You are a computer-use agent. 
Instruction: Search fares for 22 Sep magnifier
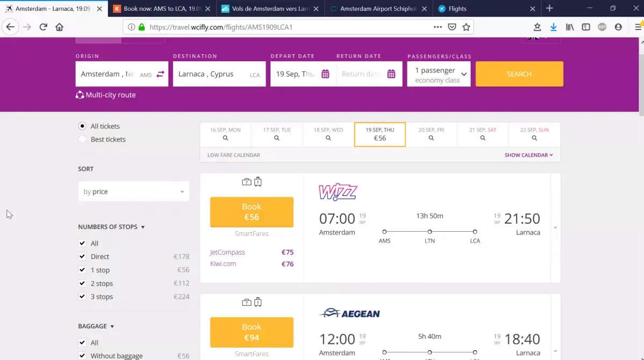[535, 138]
